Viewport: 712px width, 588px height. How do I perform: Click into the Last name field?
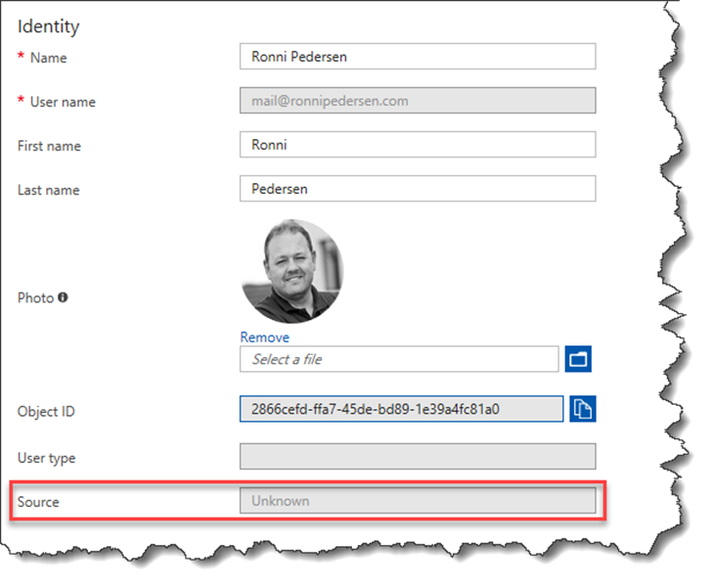418,189
